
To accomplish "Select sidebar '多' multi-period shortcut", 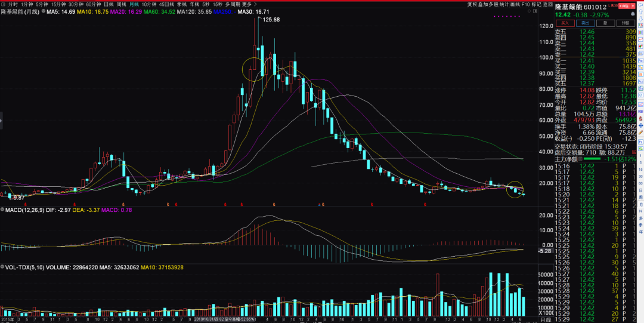I will 640,218.
